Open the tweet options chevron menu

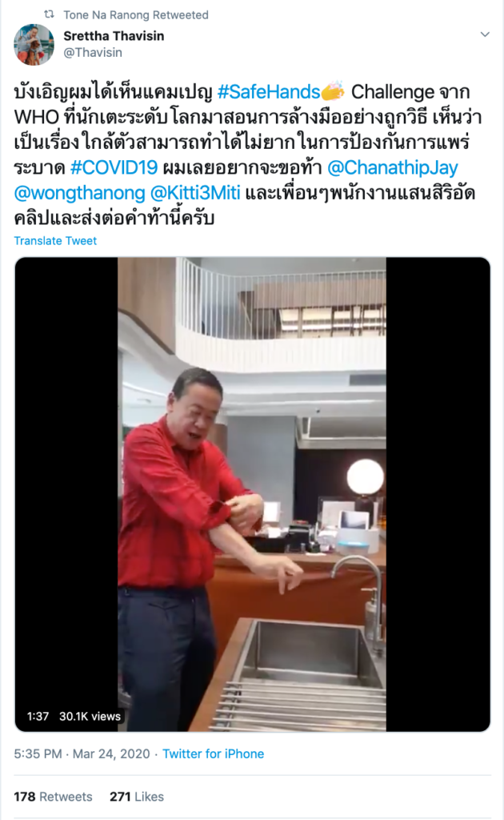point(485,34)
